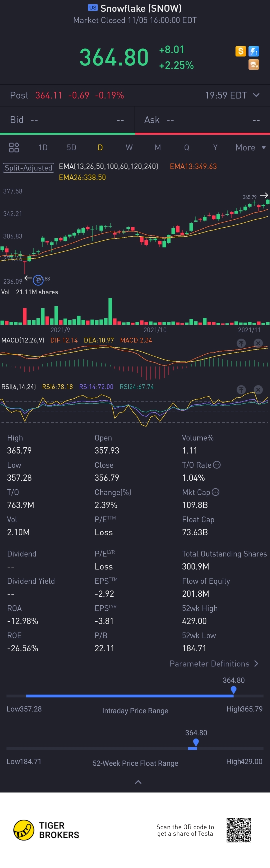Image resolution: width=270 pixels, height=868 pixels.
Task: Tap the ROE value -26.56%
Action: click(x=22, y=648)
